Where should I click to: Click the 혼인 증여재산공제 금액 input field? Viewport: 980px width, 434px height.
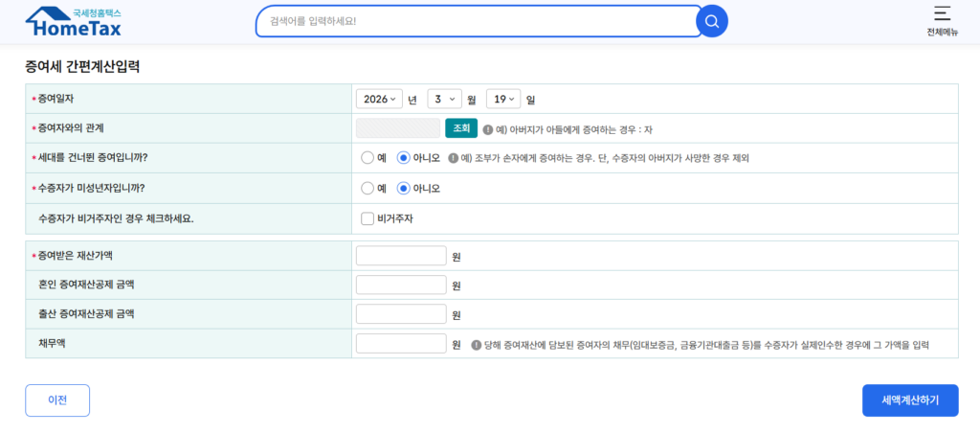click(401, 286)
